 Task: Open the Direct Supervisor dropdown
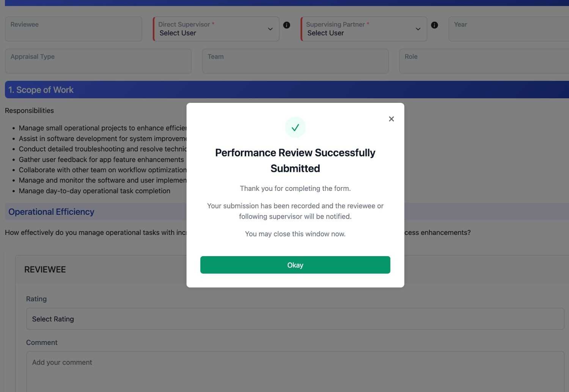(216, 29)
